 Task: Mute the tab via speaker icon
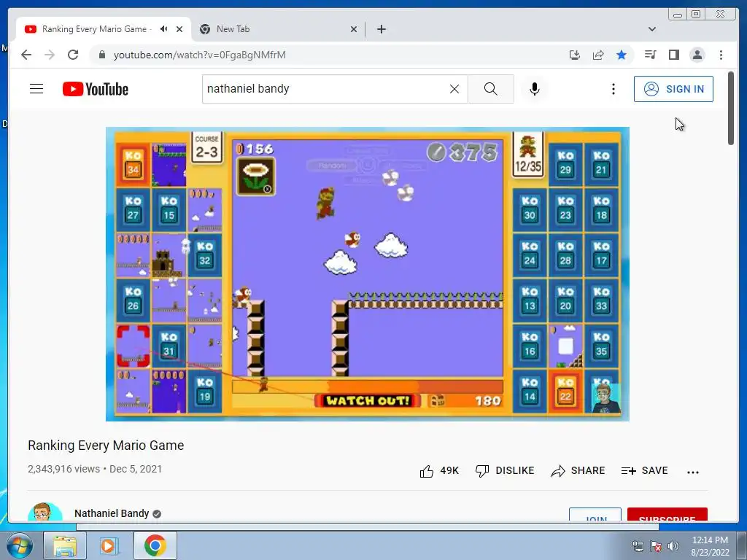coord(164,29)
